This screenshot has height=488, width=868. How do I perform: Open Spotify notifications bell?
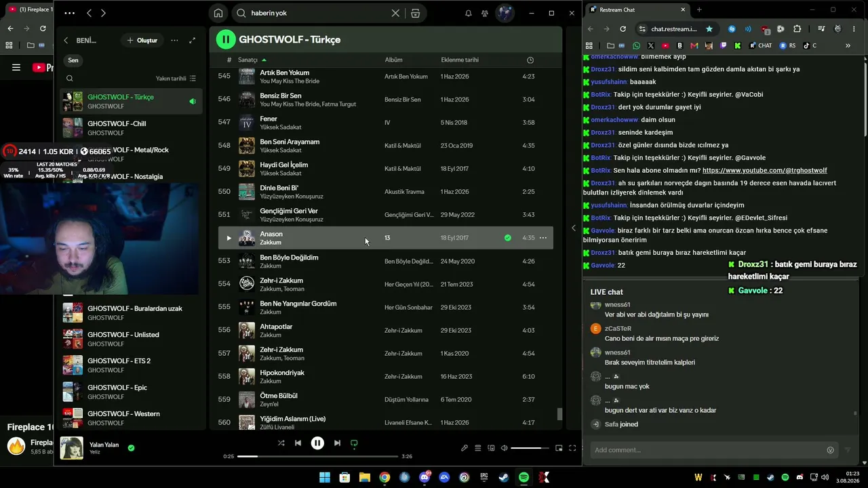click(x=468, y=13)
